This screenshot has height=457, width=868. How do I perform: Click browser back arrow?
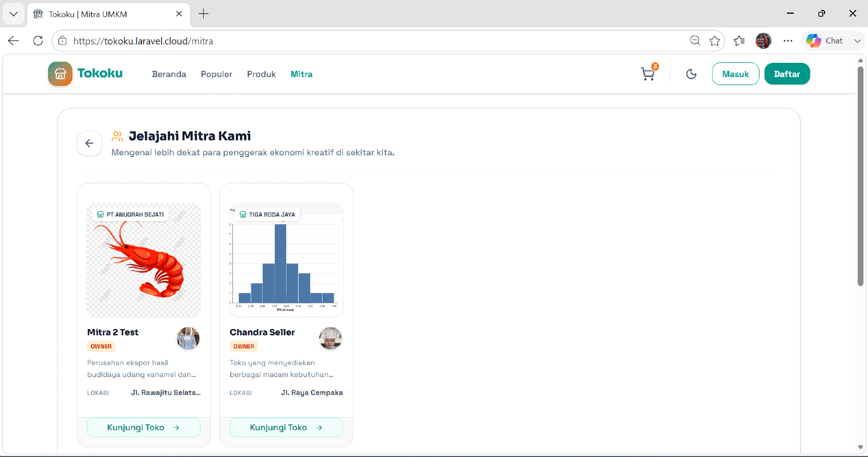[14, 41]
